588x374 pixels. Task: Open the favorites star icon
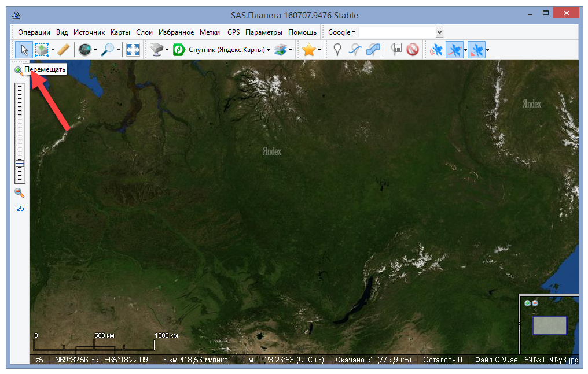[x=309, y=50]
